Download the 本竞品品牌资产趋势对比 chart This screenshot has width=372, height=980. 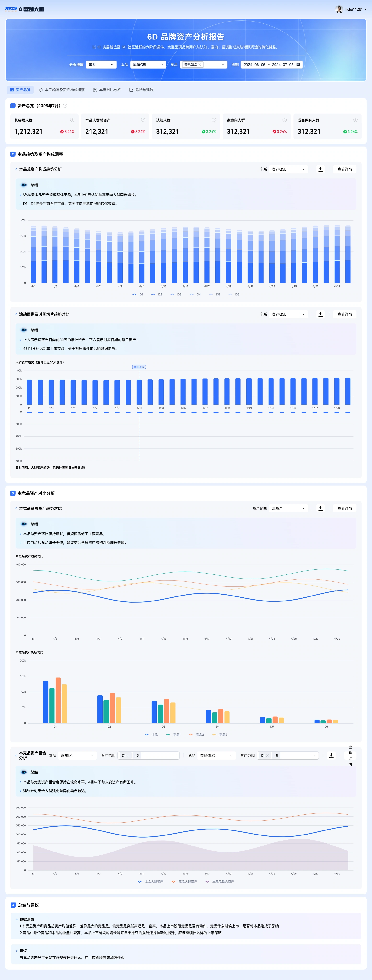(x=320, y=508)
